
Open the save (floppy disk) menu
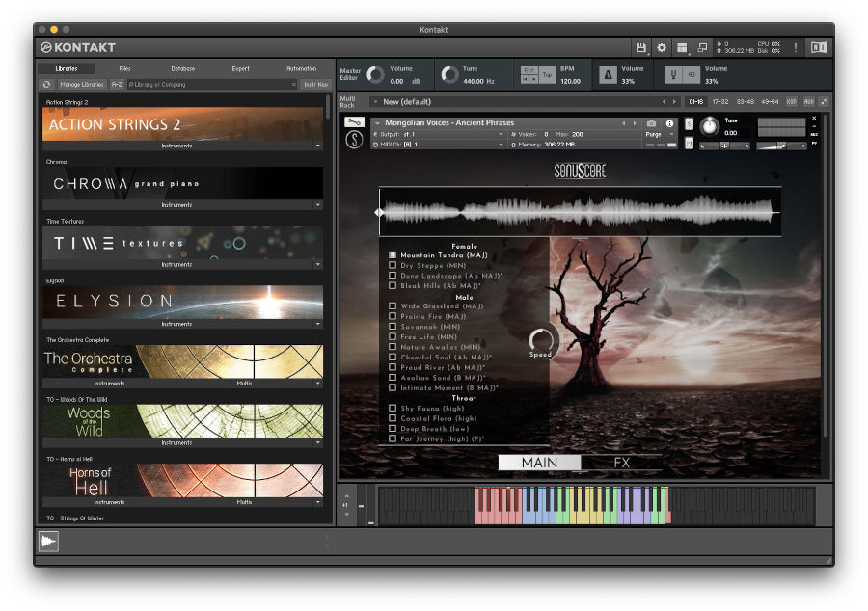[x=641, y=47]
